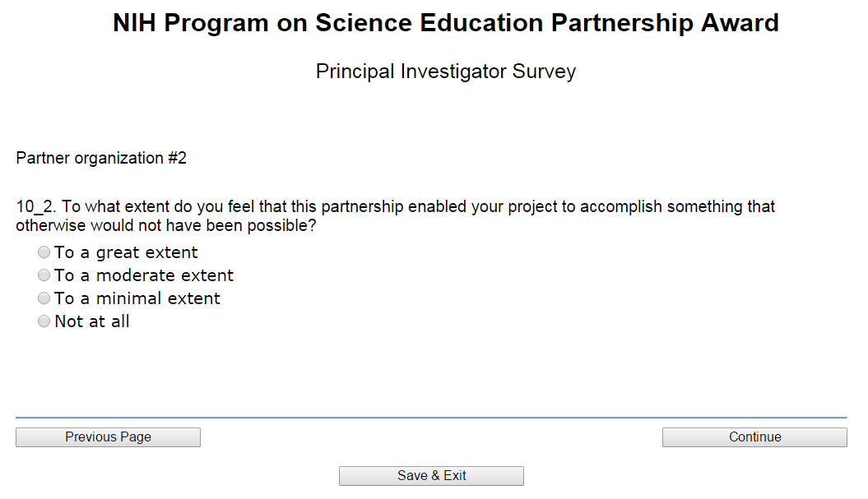Mark the "Not at all" radio button
868x499 pixels.
pos(44,321)
